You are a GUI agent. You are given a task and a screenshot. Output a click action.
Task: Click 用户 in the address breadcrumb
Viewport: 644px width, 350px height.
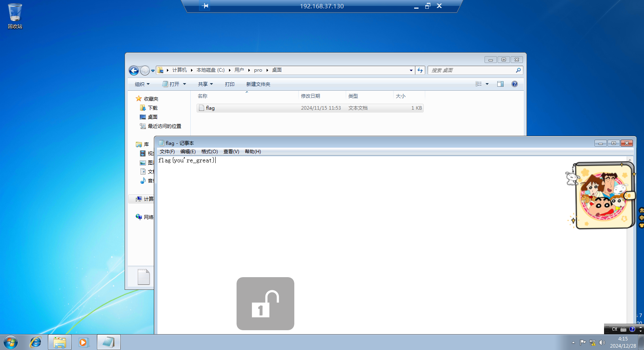coord(239,70)
